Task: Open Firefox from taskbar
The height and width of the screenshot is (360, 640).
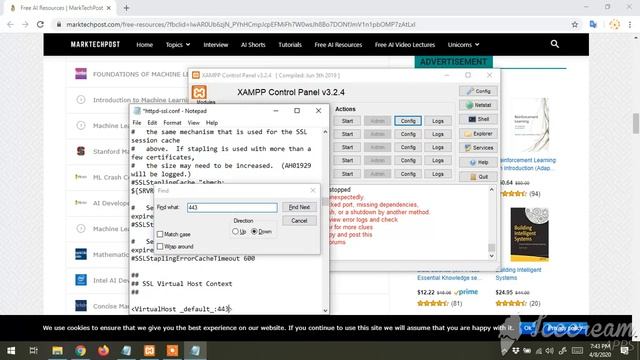Action: (103, 351)
